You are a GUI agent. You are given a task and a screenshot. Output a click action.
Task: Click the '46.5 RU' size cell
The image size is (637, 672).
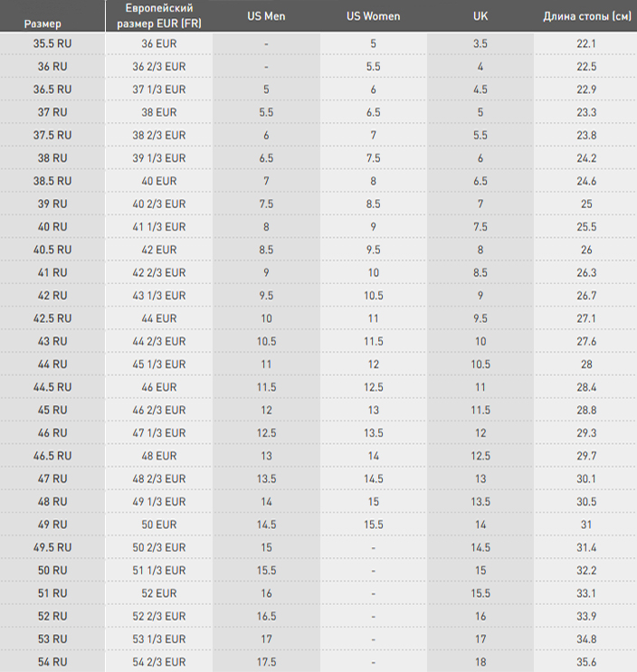click(x=52, y=456)
